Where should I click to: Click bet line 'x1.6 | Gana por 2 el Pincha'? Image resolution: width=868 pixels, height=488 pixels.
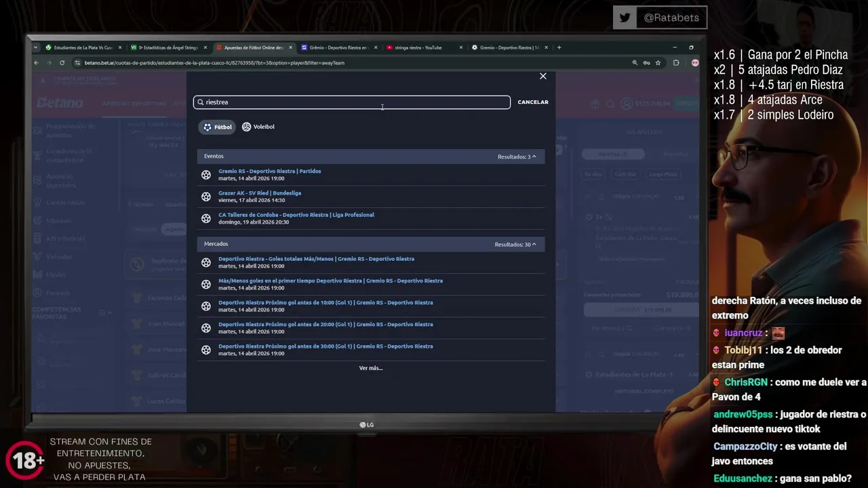(781, 55)
